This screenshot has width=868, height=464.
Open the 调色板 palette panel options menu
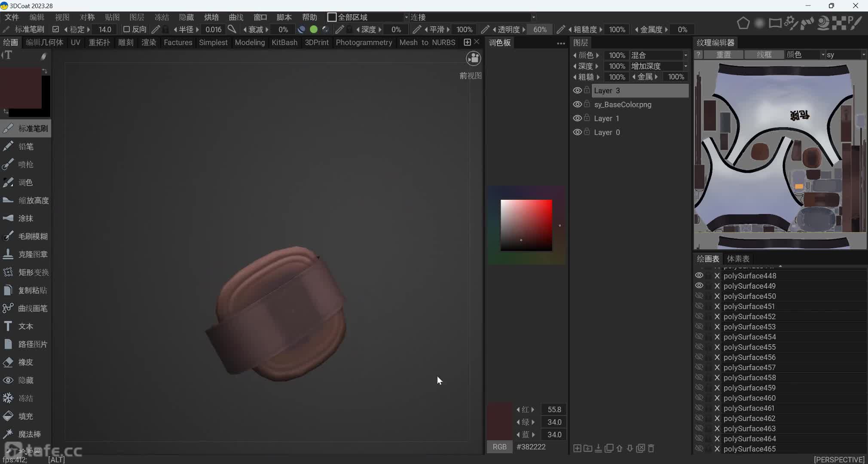[561, 43]
